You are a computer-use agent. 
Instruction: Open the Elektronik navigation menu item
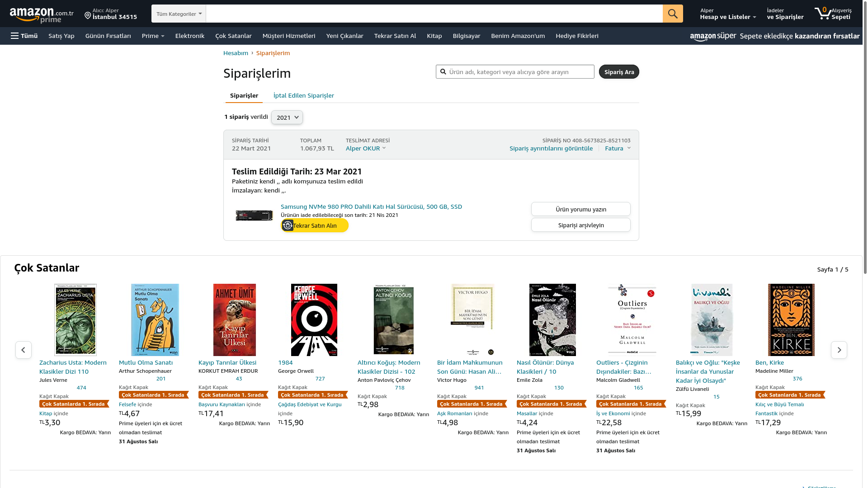190,36
